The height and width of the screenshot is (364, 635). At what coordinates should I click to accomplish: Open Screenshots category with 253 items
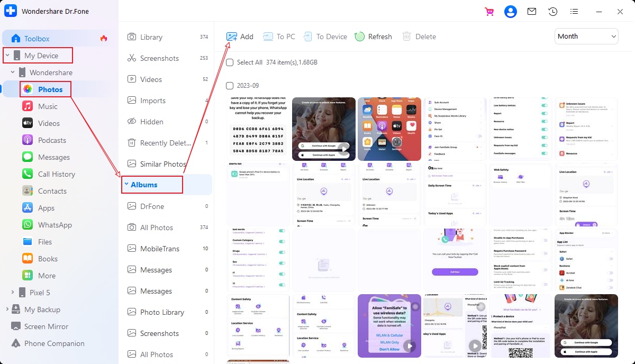tap(167, 58)
